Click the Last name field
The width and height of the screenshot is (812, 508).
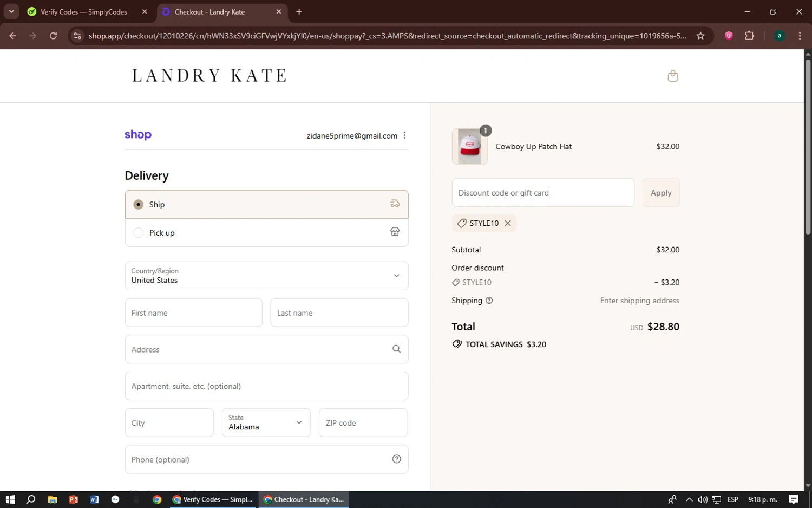point(339,312)
